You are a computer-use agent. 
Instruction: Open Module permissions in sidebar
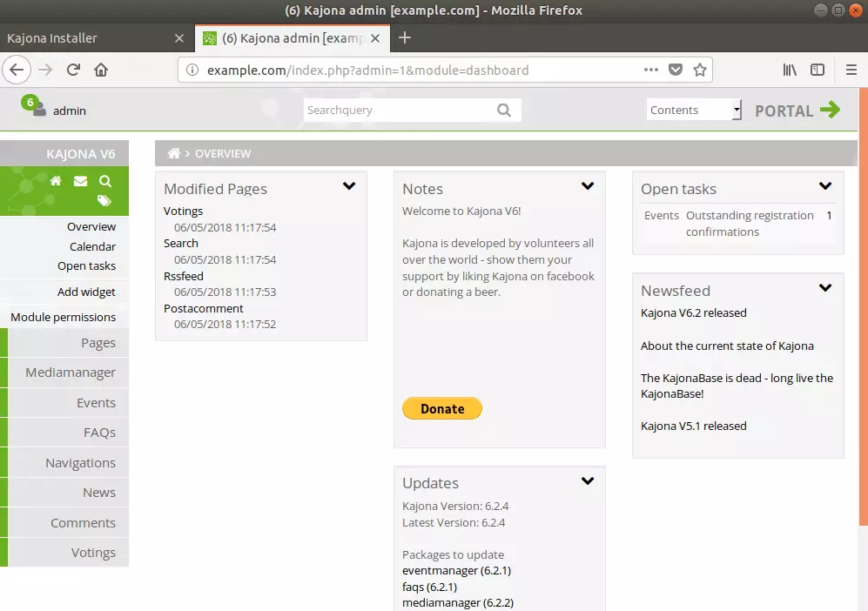point(63,317)
